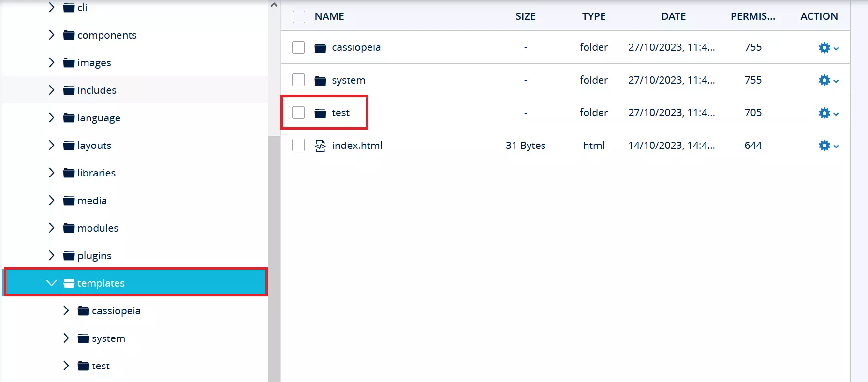Click the system subfolder icon in tree

click(x=84, y=338)
